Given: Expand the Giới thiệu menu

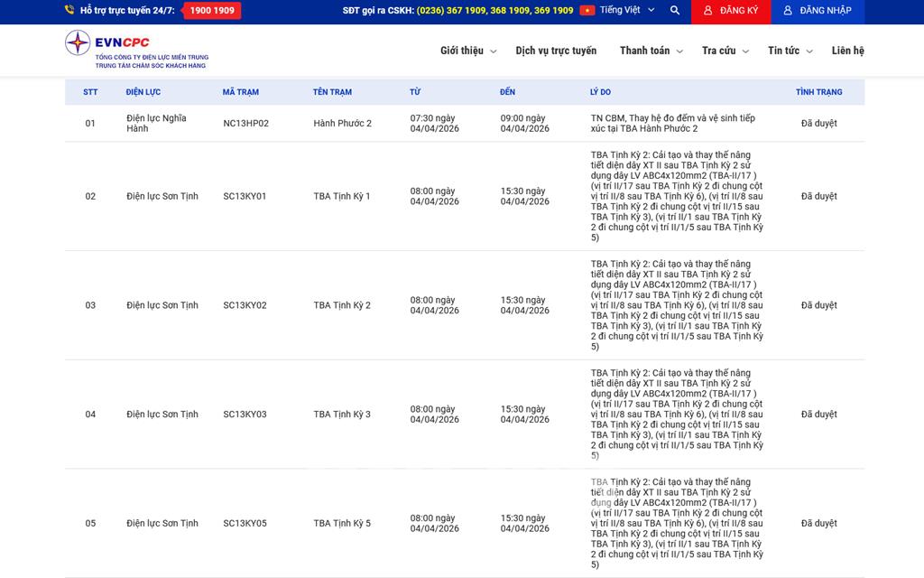Looking at the screenshot, I should tap(467, 51).
